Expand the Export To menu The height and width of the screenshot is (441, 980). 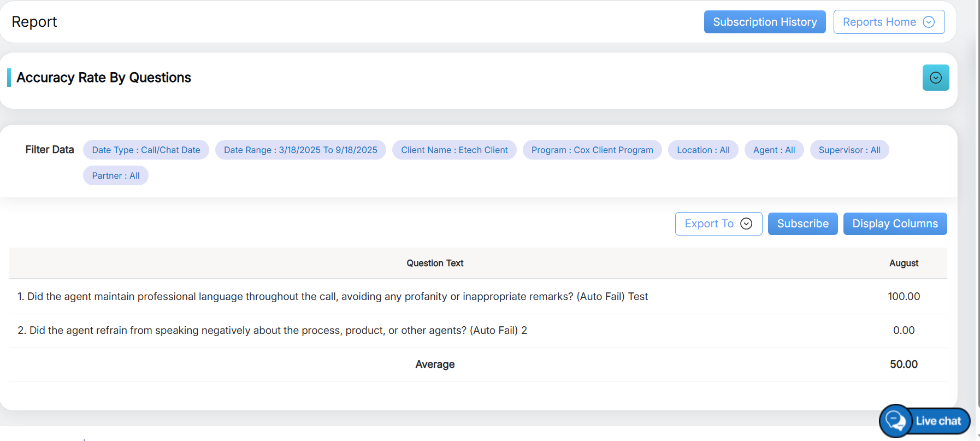[x=718, y=224]
